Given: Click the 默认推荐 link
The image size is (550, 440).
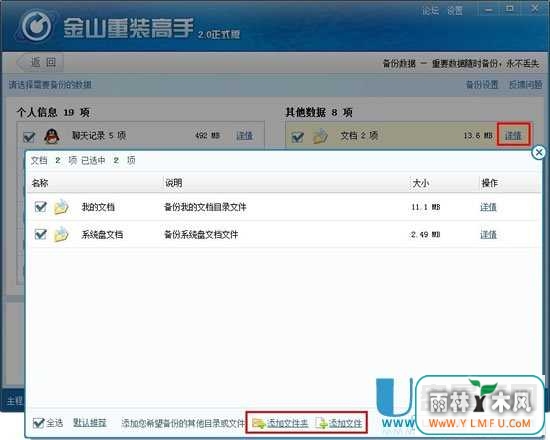Looking at the screenshot, I should (89, 423).
